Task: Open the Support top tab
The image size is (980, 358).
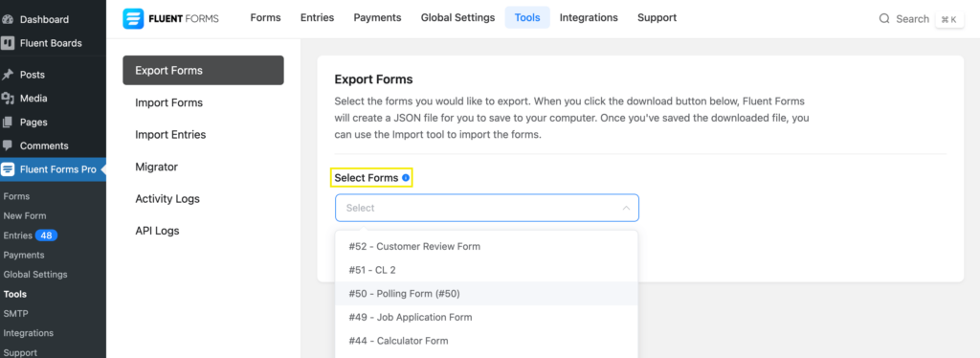Action: click(657, 17)
